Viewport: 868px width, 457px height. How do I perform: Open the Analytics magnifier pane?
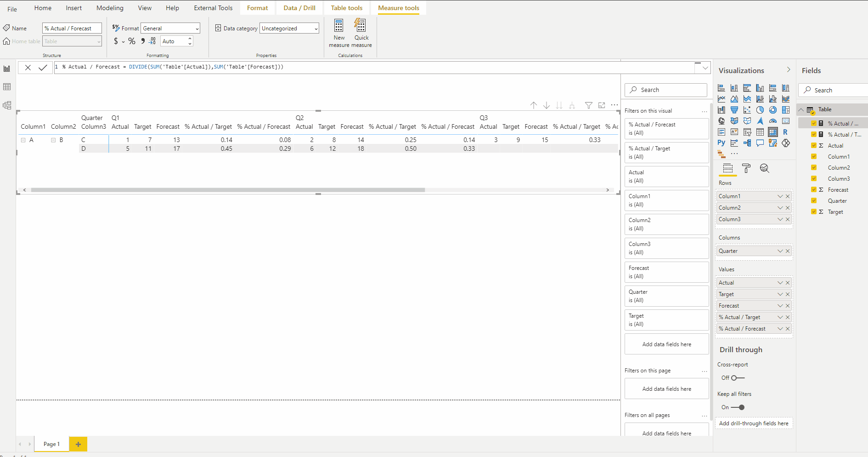pyautogui.click(x=764, y=168)
